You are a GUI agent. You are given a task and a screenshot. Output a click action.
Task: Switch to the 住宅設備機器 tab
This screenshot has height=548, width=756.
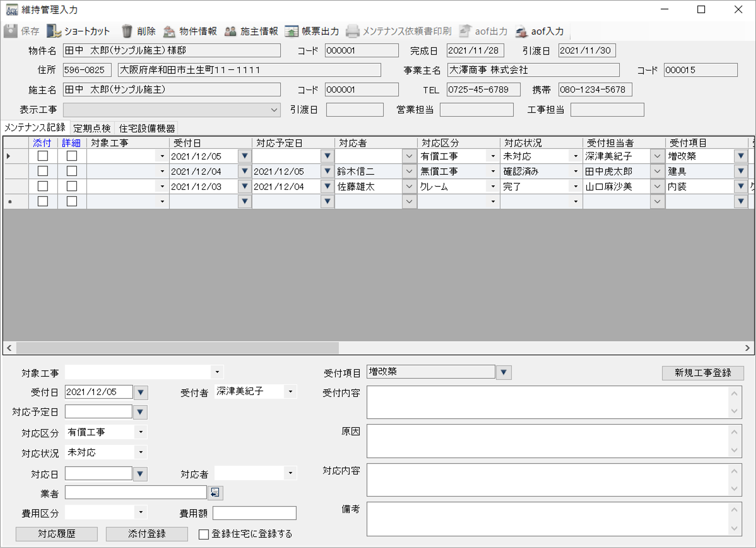coord(147,128)
